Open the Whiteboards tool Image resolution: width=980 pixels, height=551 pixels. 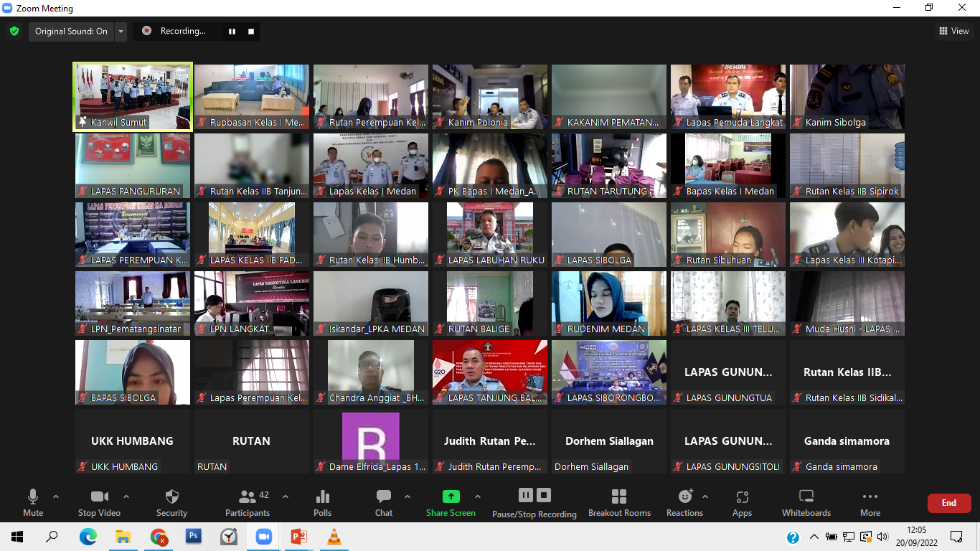806,502
